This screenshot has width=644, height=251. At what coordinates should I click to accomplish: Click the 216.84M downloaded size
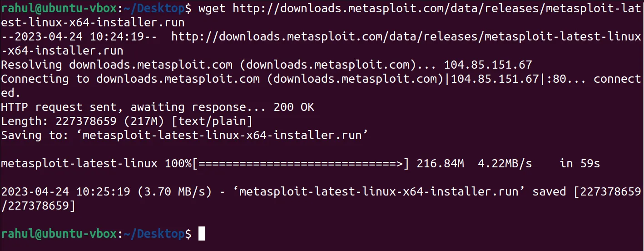(x=441, y=163)
